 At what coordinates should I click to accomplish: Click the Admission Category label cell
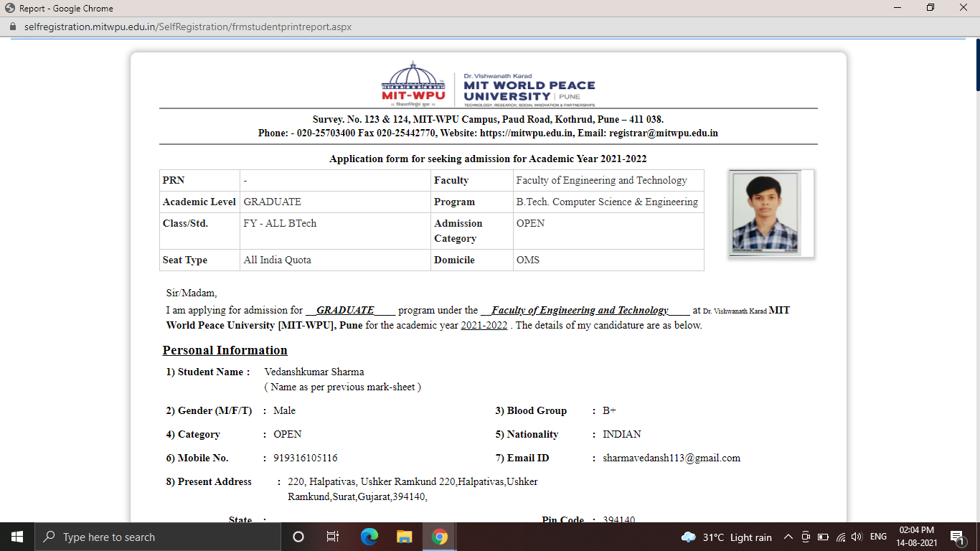pyautogui.click(x=471, y=231)
